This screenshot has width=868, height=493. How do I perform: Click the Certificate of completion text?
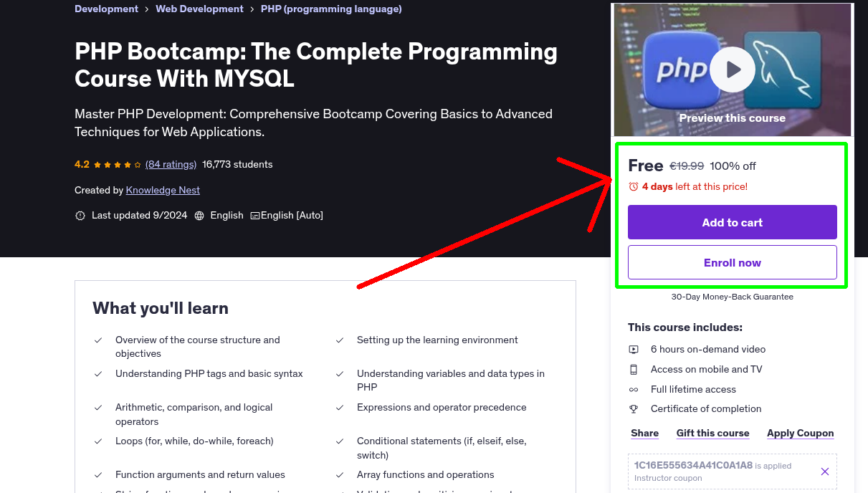coord(706,408)
